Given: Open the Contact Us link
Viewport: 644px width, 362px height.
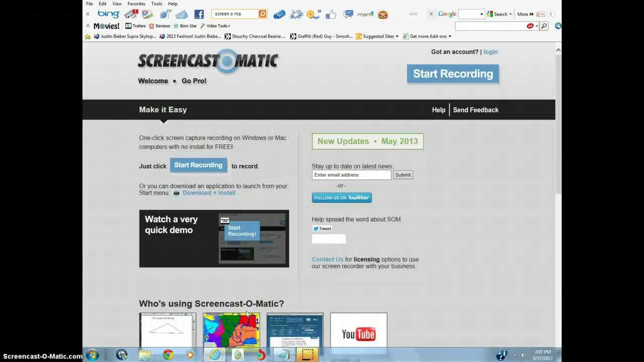Looking at the screenshot, I should click(x=328, y=259).
